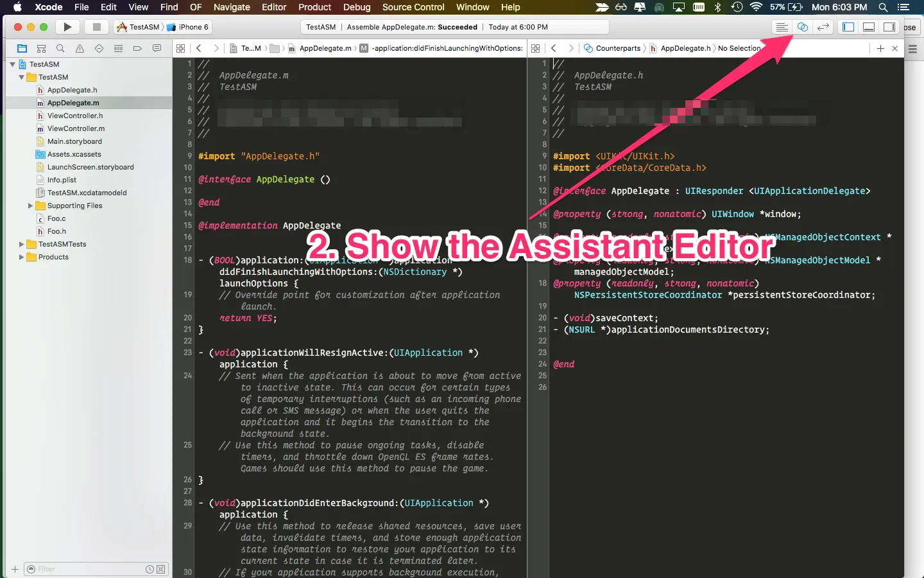Switch to the Standard editor
Screen dimensions: 924x578
pos(782,27)
